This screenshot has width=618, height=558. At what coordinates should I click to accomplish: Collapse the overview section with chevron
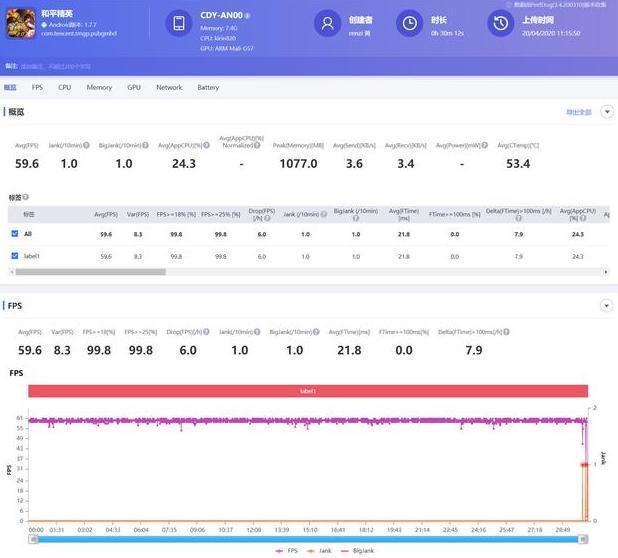pyautogui.click(x=607, y=112)
